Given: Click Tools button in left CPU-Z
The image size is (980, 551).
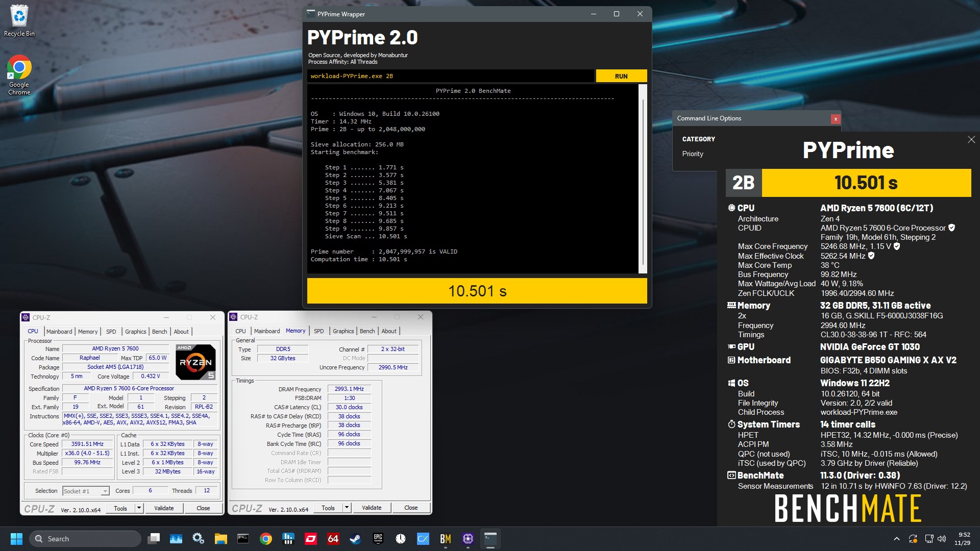Looking at the screenshot, I should point(120,508).
